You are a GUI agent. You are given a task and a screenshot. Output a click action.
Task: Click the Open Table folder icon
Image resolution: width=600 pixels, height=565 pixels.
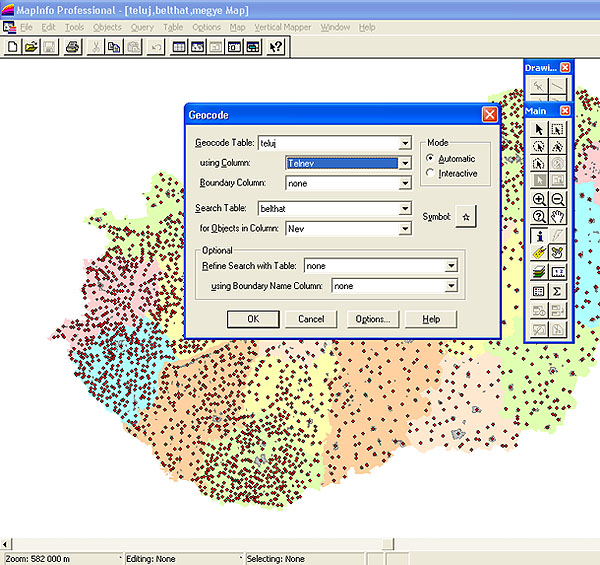point(30,46)
